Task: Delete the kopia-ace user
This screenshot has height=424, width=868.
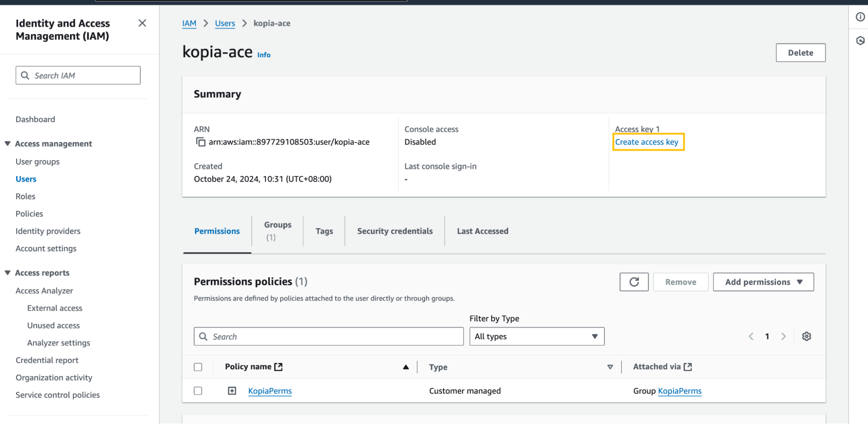Action: click(x=800, y=53)
